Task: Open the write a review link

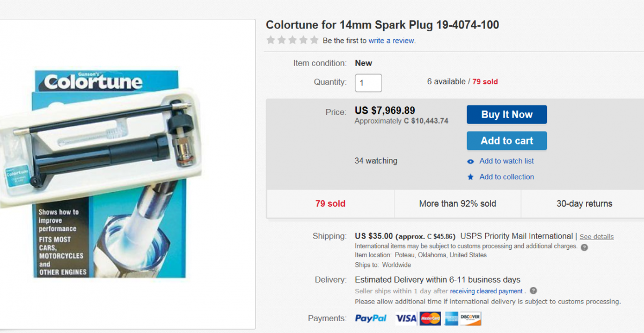Action: pyautogui.click(x=392, y=40)
